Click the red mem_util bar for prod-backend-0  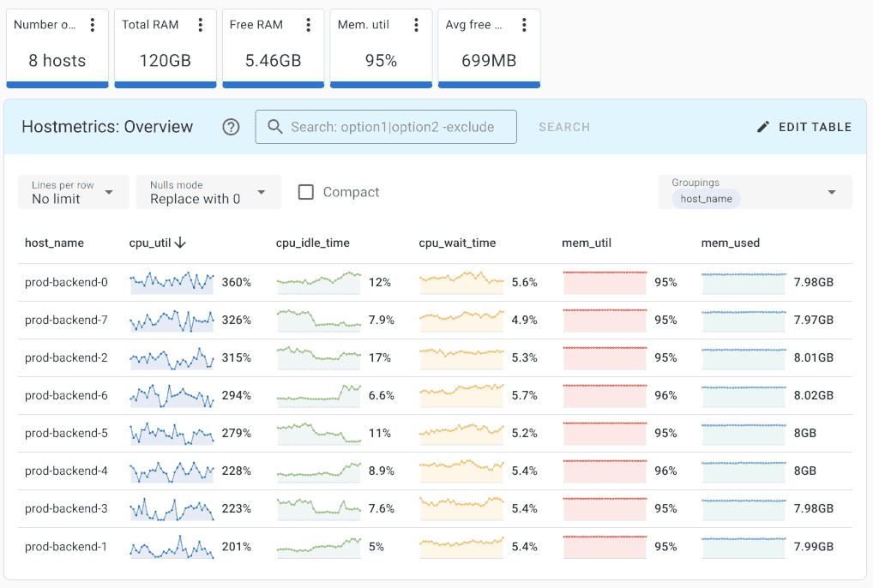coord(605,282)
